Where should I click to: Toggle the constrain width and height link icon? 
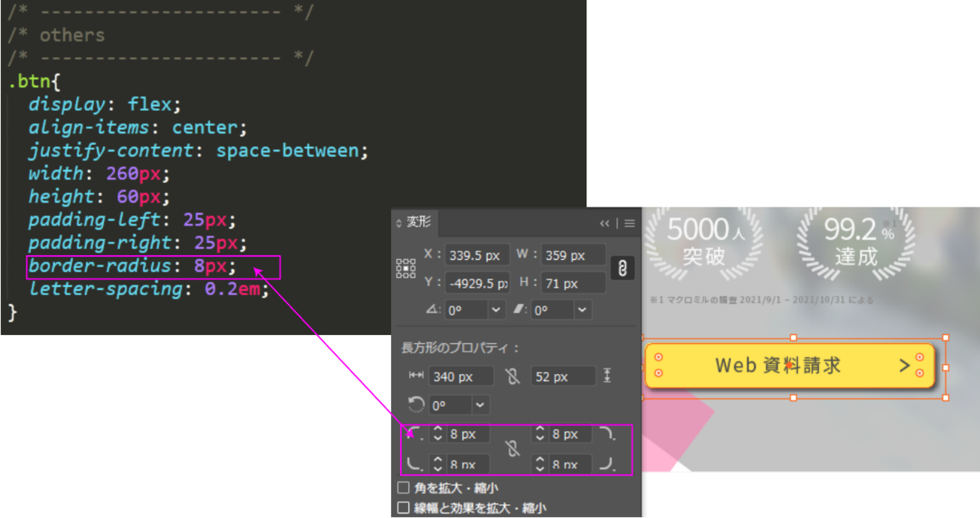(x=621, y=269)
